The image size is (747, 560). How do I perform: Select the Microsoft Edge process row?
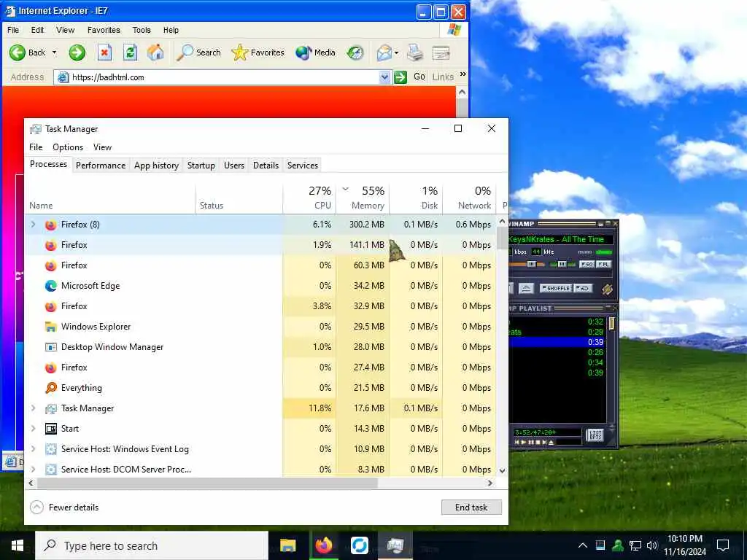tap(260, 286)
